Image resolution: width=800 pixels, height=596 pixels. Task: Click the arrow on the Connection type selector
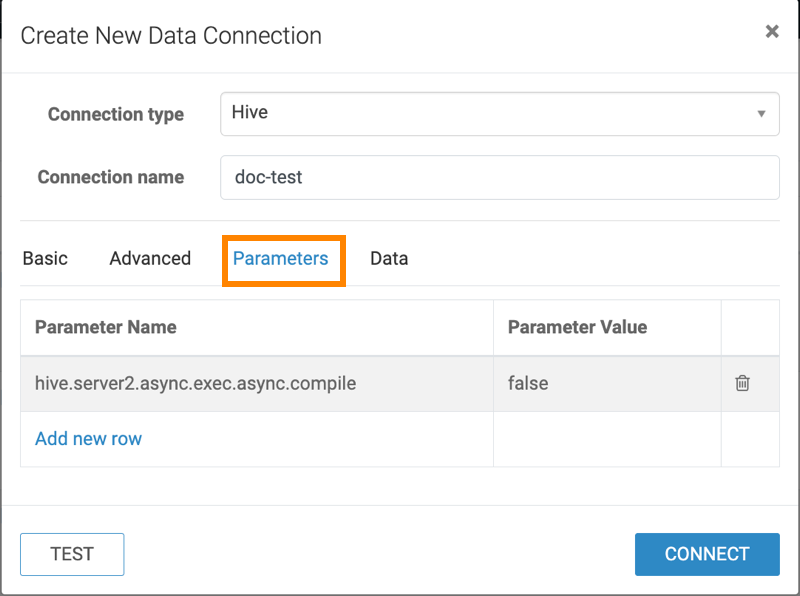point(761,114)
